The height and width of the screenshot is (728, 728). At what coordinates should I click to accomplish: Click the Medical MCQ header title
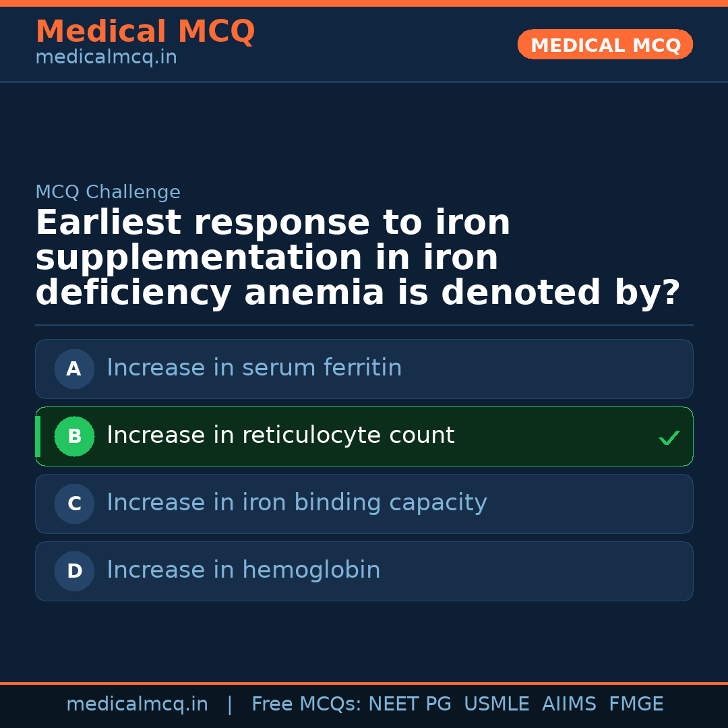[145, 32]
